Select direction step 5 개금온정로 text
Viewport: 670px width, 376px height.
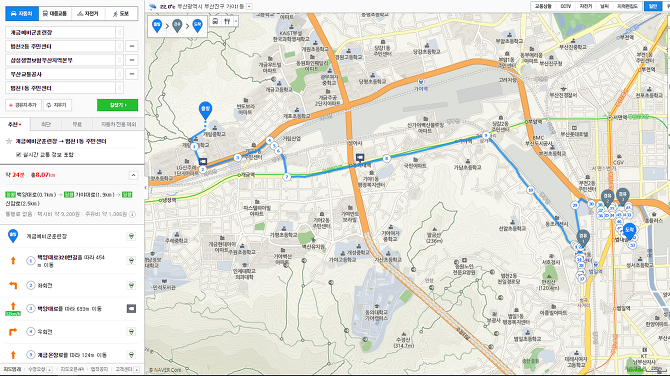(72, 355)
